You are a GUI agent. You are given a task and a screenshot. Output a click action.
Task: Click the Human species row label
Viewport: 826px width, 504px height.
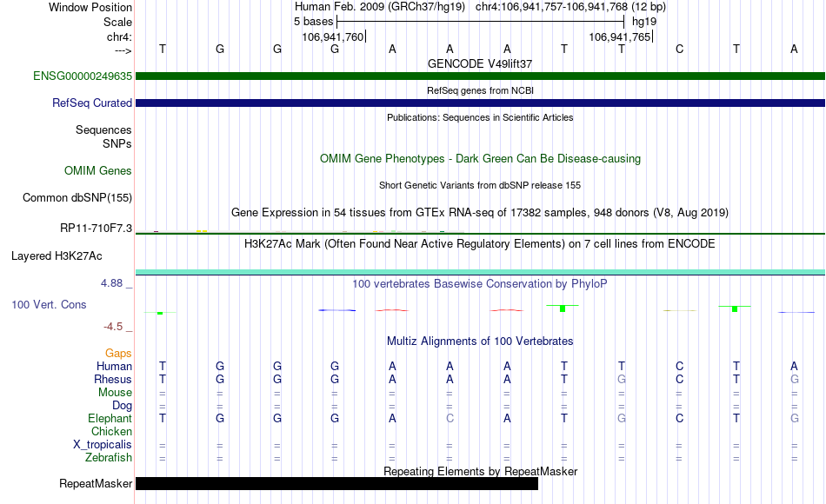pos(114,366)
